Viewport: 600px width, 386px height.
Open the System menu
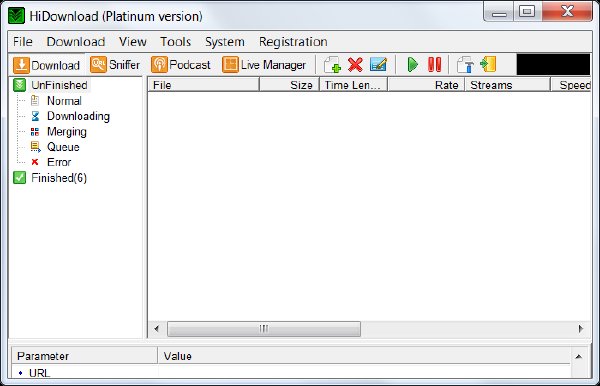(225, 41)
